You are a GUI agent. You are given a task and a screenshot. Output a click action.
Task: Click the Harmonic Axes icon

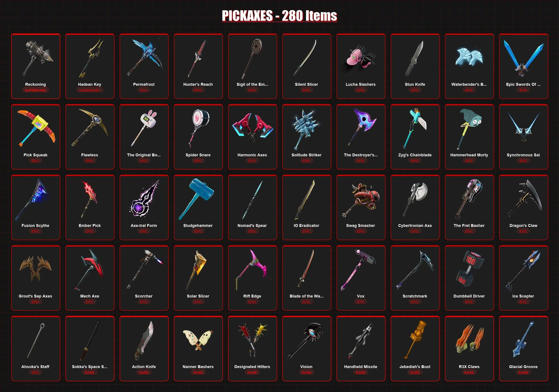click(252, 128)
